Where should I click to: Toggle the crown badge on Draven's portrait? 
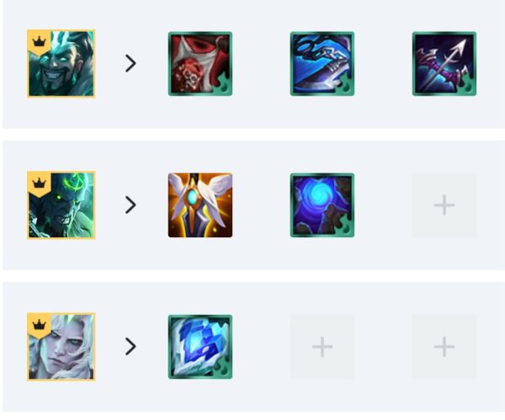[x=40, y=42]
